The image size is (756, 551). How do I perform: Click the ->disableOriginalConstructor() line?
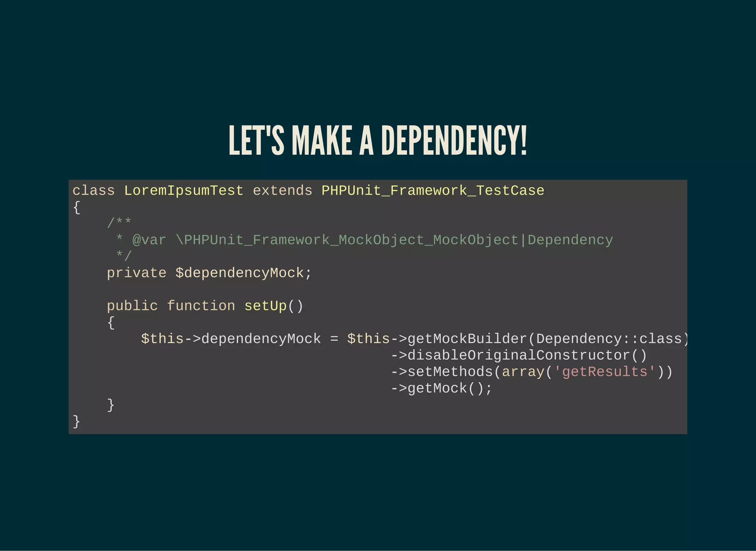[519, 355]
